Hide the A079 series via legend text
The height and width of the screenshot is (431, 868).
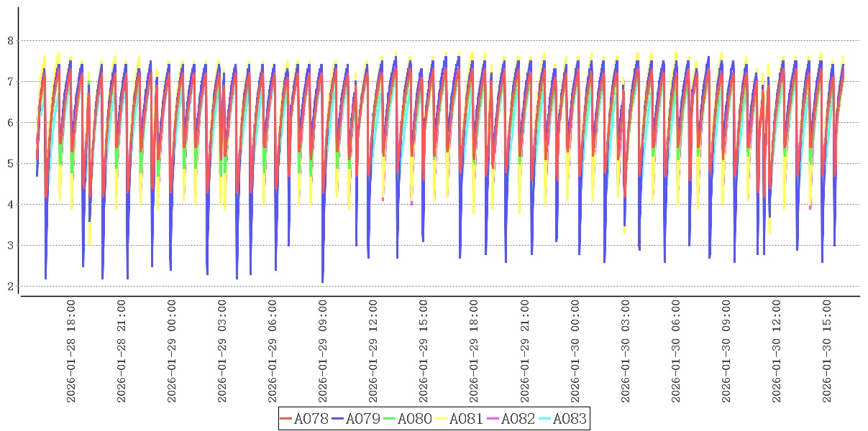click(362, 420)
